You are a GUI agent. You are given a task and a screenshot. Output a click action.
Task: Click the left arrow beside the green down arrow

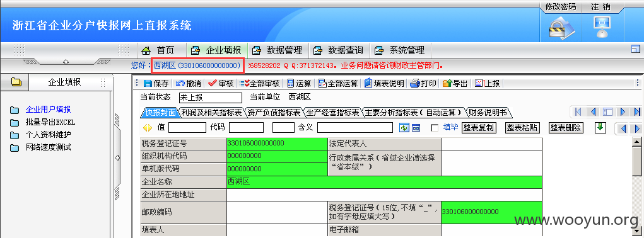(x=623, y=128)
